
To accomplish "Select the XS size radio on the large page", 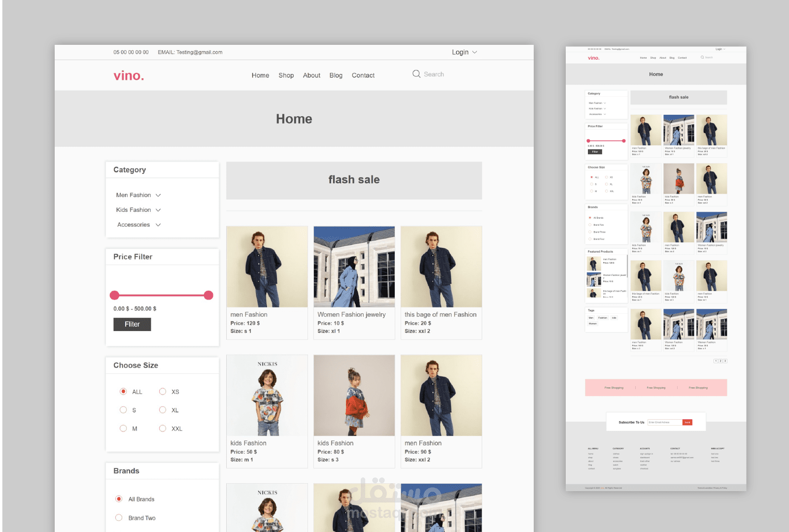I will point(163,392).
